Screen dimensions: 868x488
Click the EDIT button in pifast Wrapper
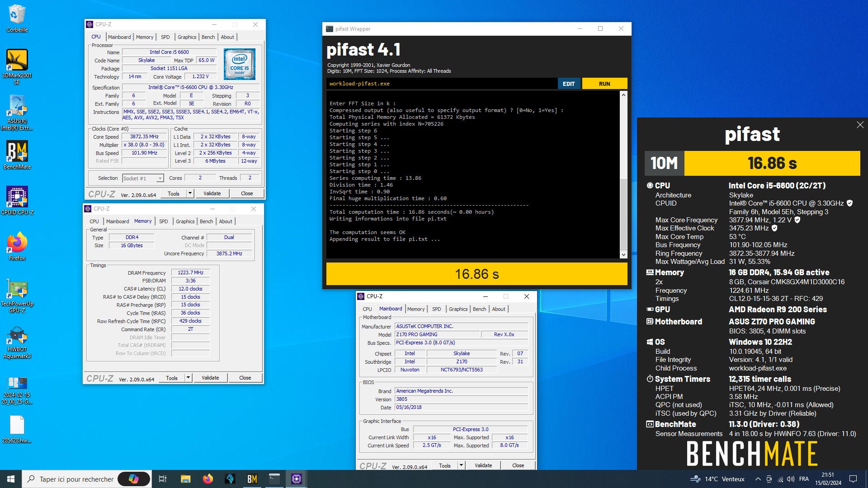click(x=569, y=84)
